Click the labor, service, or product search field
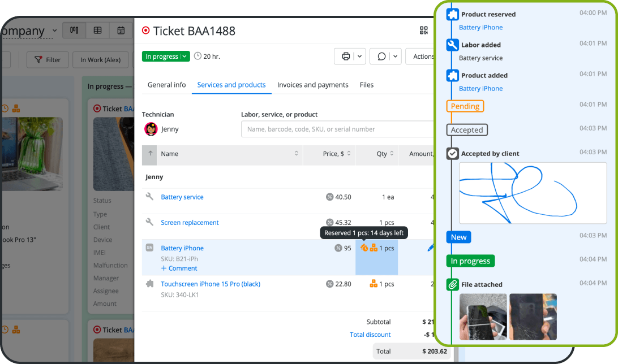618x364 pixels. tap(338, 129)
